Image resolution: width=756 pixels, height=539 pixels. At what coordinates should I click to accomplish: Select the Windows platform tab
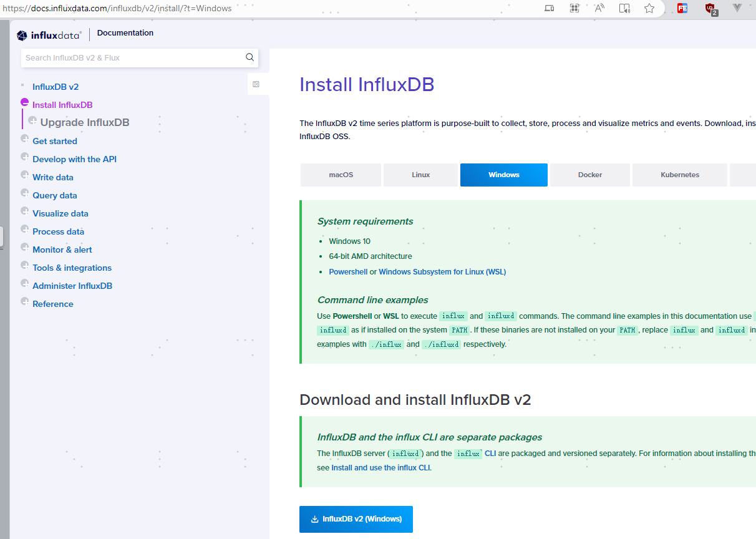(x=503, y=175)
